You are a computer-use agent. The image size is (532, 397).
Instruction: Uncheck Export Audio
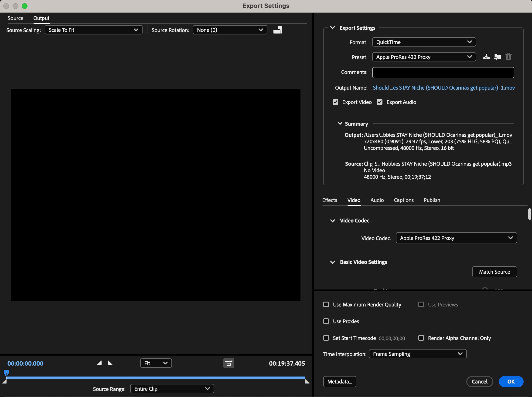point(379,102)
